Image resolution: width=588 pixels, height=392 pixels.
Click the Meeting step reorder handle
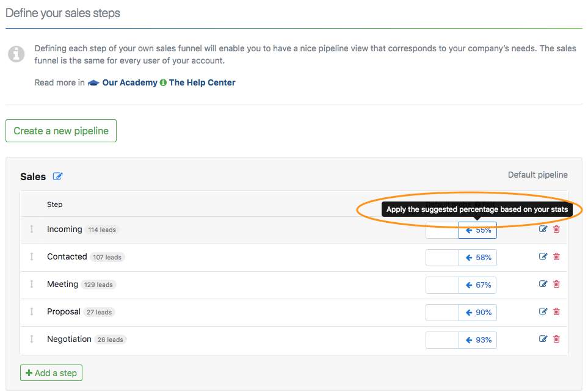point(32,285)
